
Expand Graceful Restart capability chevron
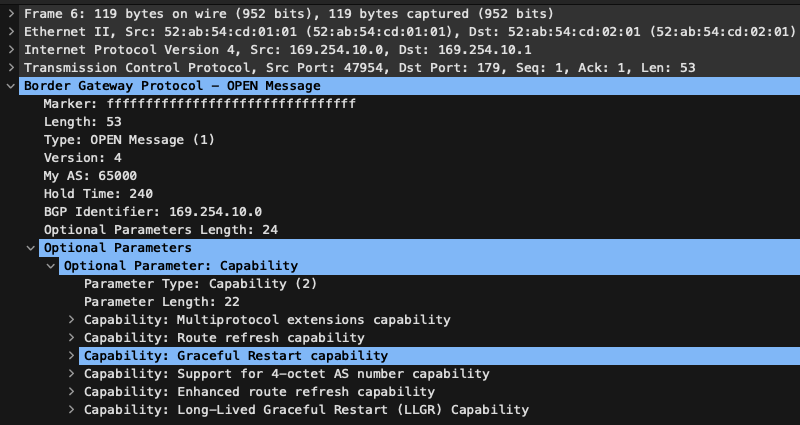pyautogui.click(x=71, y=356)
